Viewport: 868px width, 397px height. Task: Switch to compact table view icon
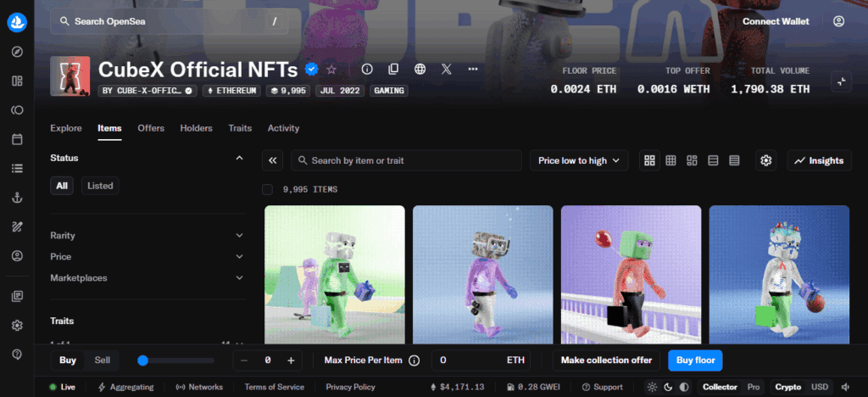735,160
